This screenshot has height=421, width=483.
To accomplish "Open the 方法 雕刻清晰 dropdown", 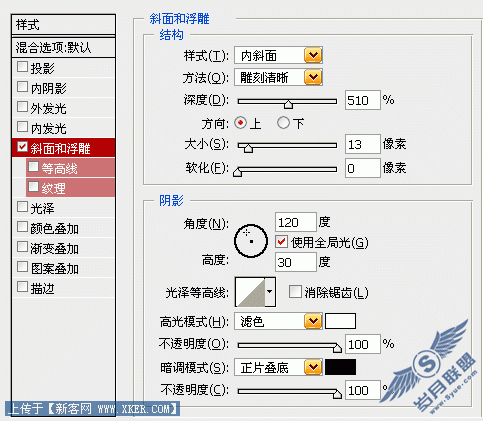I will (278, 77).
